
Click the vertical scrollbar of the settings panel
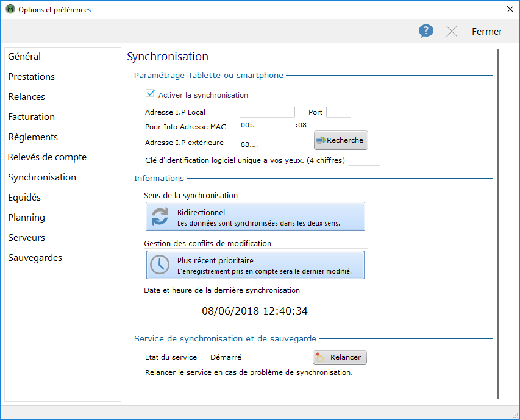tap(498, 224)
